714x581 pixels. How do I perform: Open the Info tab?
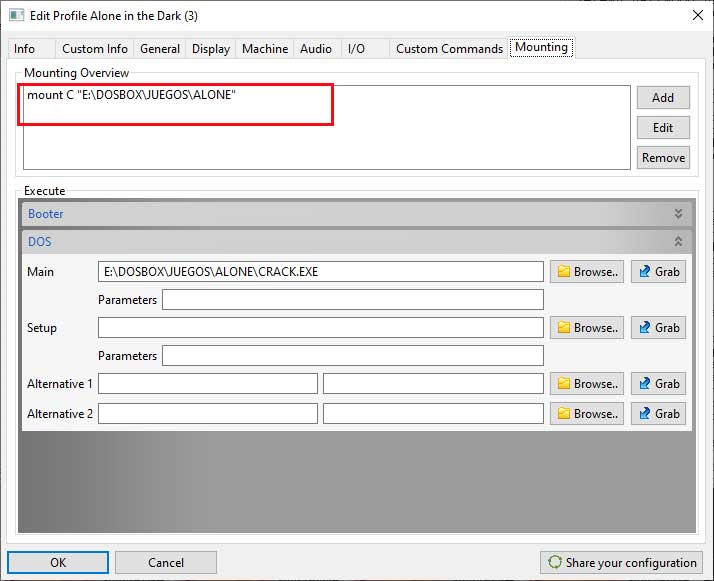(x=25, y=49)
